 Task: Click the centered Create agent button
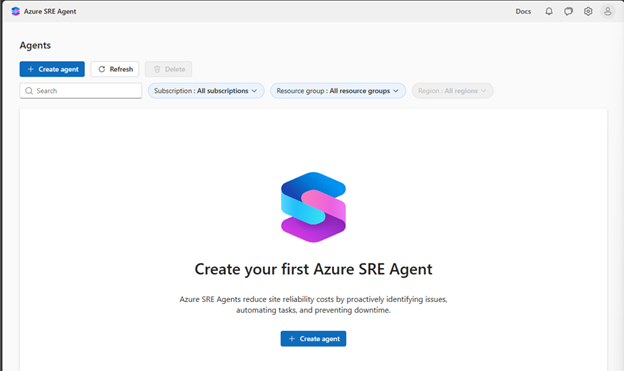tap(313, 339)
